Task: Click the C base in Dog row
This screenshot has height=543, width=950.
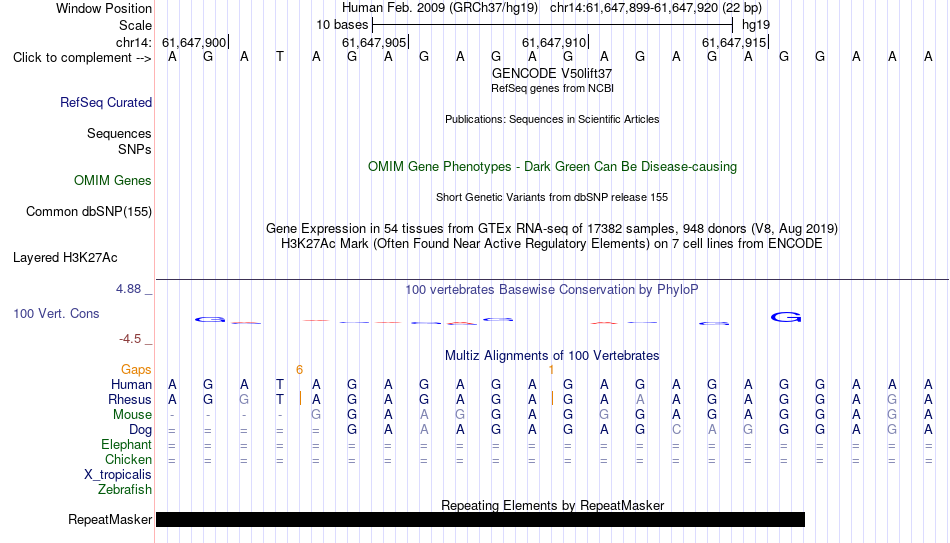Action: point(676,430)
